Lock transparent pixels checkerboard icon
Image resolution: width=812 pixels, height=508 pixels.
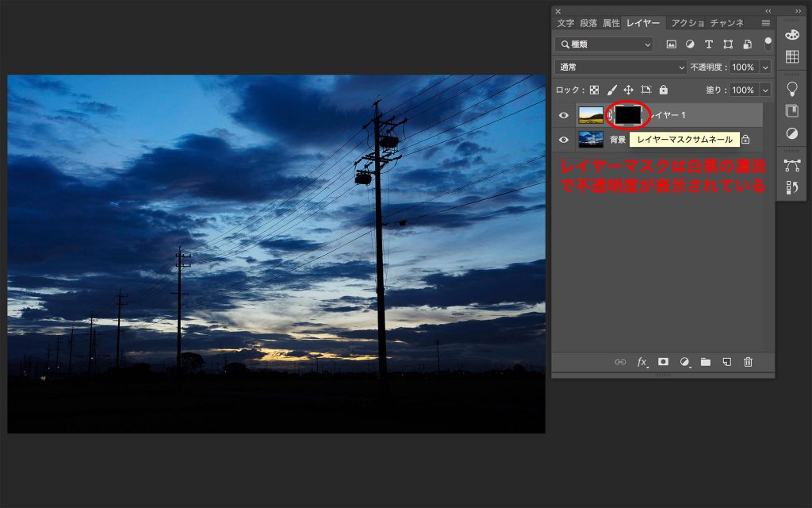[595, 90]
